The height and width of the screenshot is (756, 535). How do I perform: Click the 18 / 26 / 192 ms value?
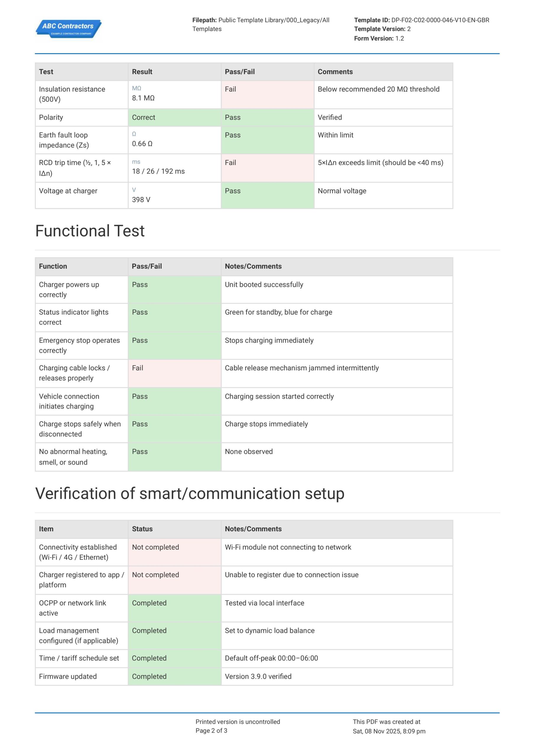[x=158, y=172]
